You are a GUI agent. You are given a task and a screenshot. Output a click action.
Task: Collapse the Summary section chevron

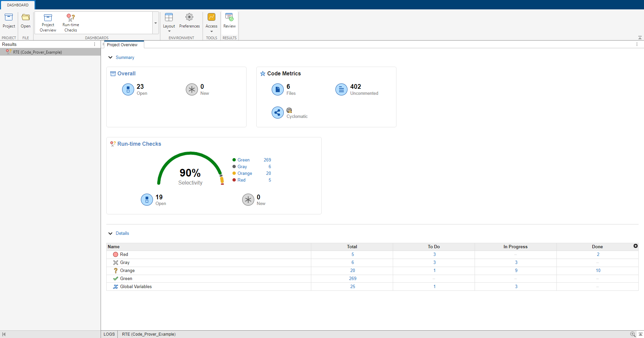tap(110, 57)
